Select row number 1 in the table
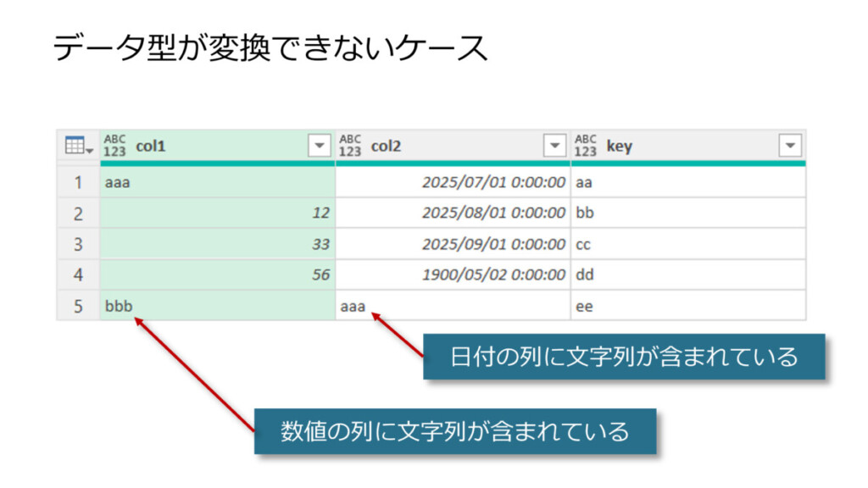The height and width of the screenshot is (488, 868). click(78, 182)
